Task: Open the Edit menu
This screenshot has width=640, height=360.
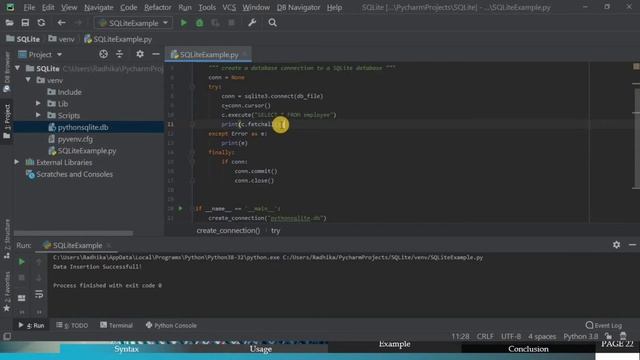Action: coord(48,7)
